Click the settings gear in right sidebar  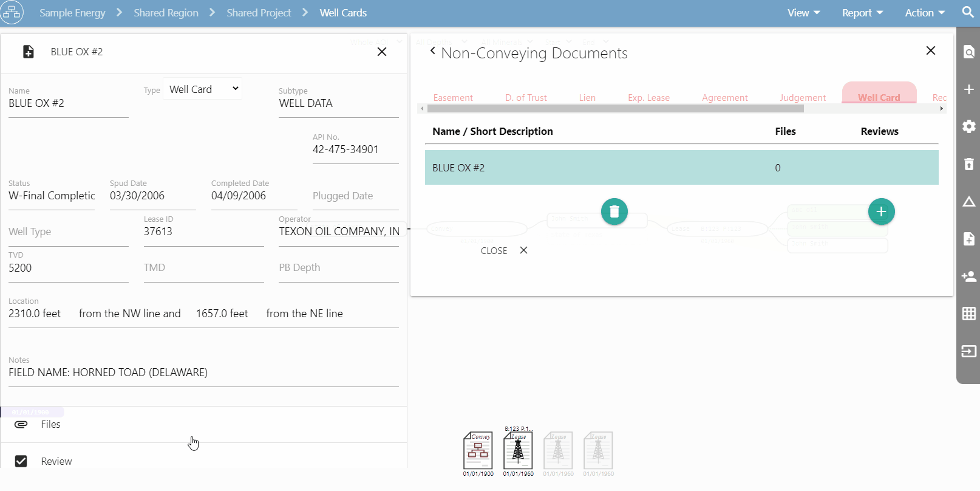pyautogui.click(x=969, y=126)
